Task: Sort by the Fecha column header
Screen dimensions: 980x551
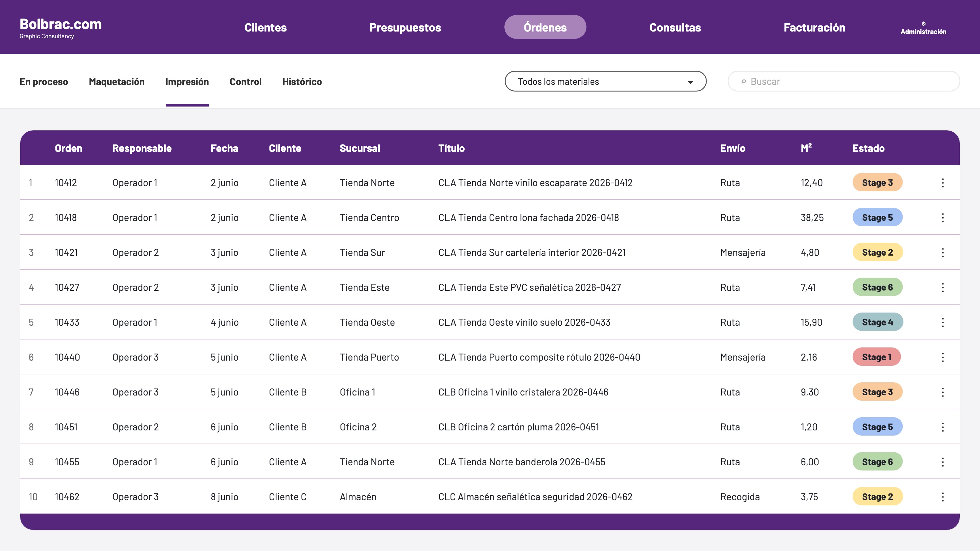Action: click(224, 148)
